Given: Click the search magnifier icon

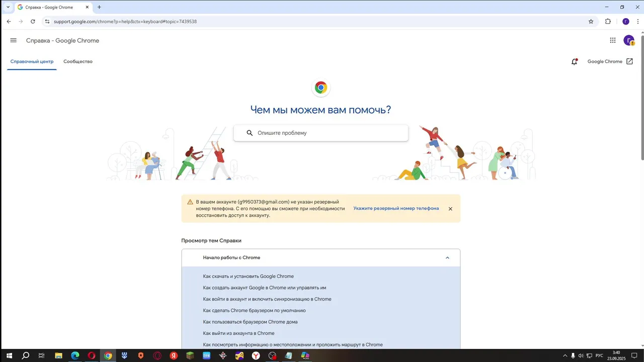Looking at the screenshot, I should click(x=250, y=133).
